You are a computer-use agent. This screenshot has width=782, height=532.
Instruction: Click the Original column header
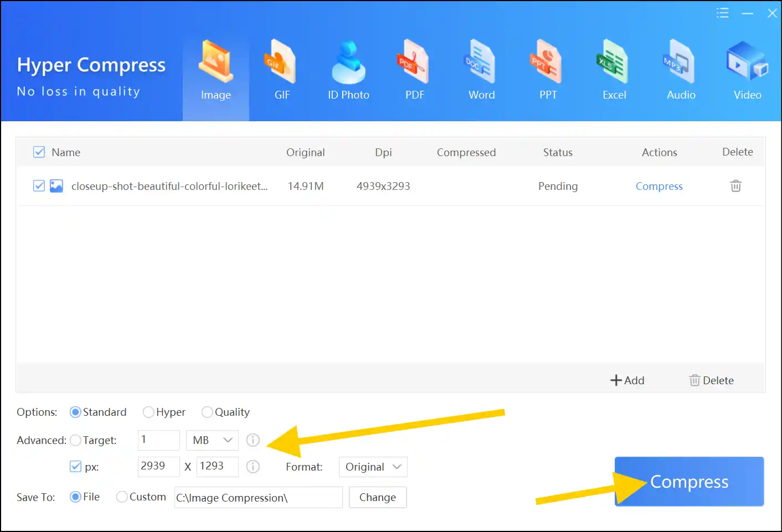click(306, 152)
